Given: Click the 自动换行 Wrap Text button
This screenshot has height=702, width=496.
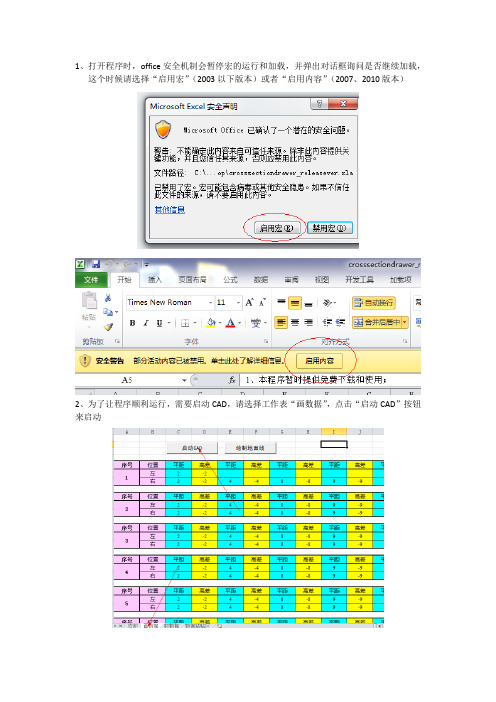Looking at the screenshot, I should point(374,303).
